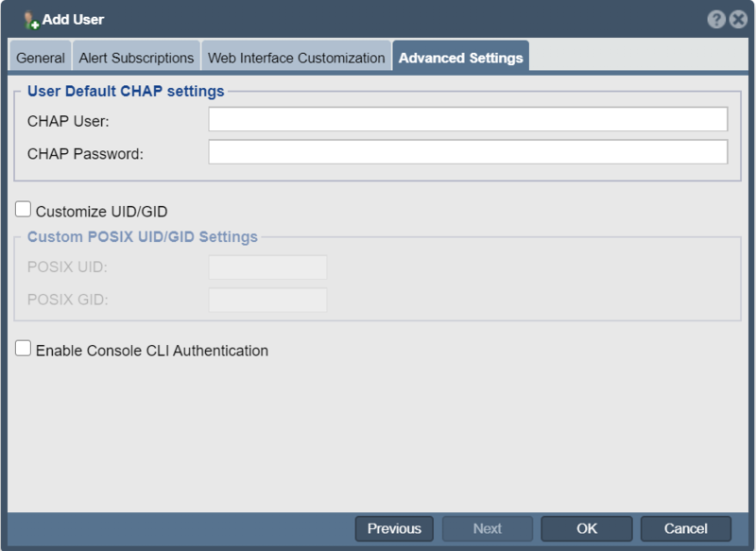Cancel the Add User dialog
The image size is (756, 551).
(x=686, y=529)
